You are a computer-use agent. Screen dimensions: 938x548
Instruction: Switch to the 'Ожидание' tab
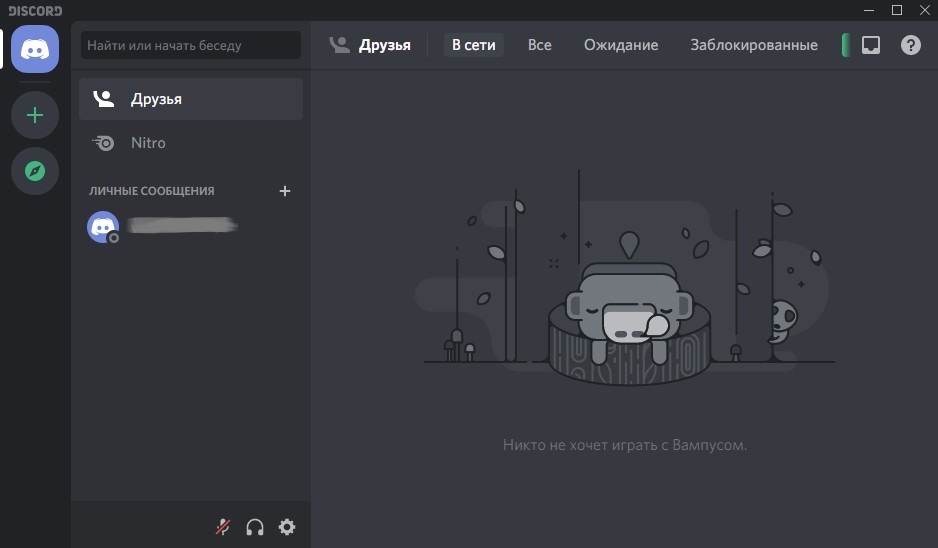(621, 45)
